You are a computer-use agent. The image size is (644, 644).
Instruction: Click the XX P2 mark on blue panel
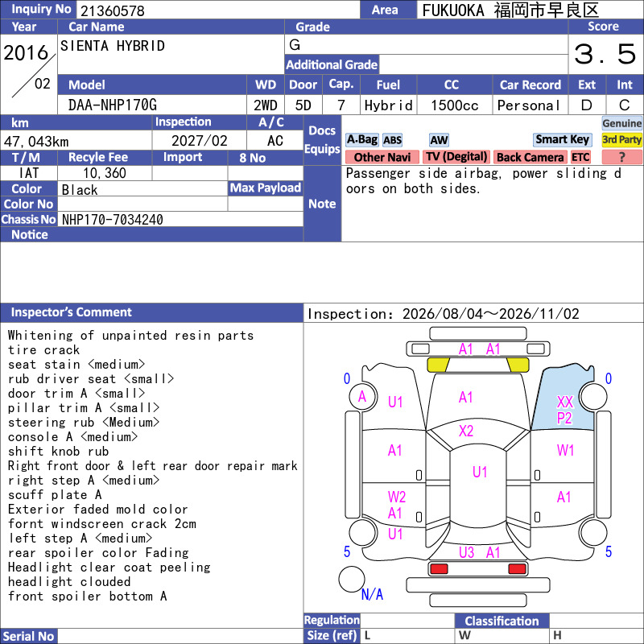pyautogui.click(x=564, y=410)
